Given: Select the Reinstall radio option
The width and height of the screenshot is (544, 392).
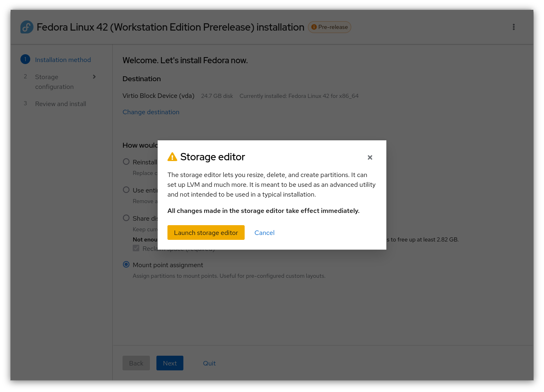Looking at the screenshot, I should [126, 162].
